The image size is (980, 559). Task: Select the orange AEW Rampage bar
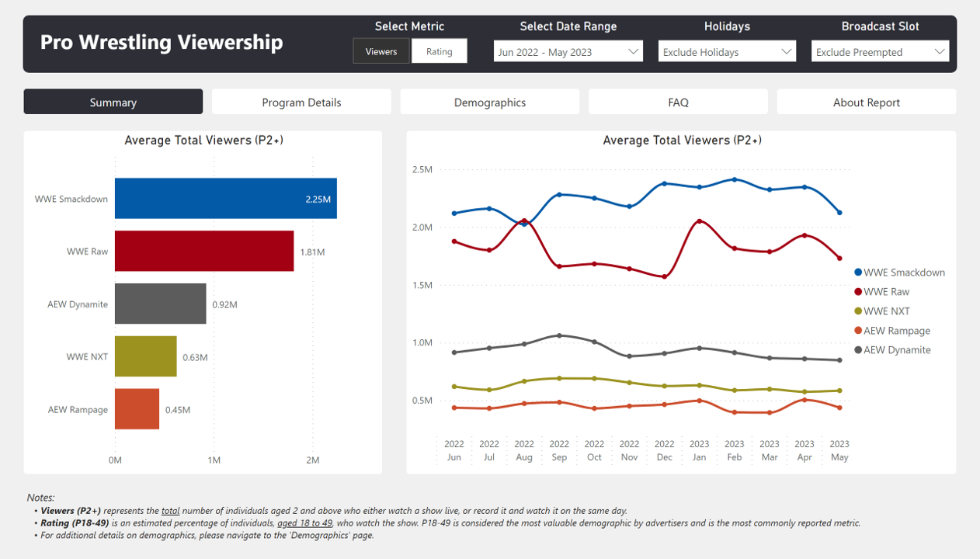137,409
